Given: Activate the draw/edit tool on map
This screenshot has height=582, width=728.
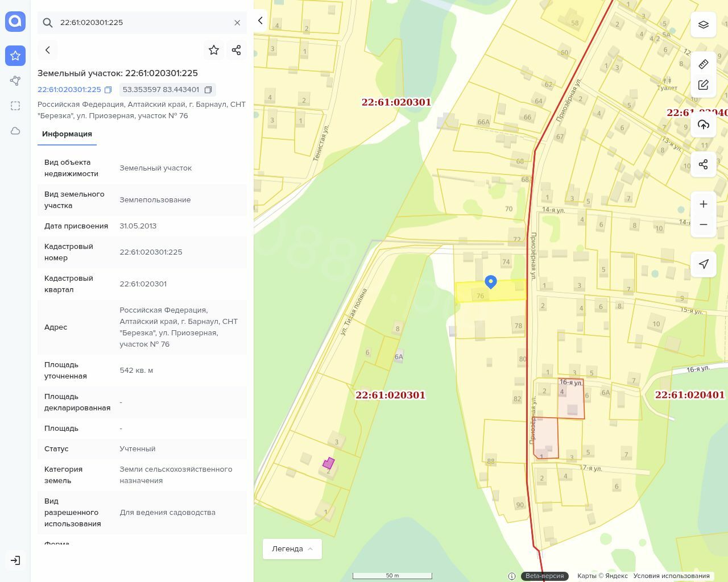Looking at the screenshot, I should pyautogui.click(x=704, y=85).
